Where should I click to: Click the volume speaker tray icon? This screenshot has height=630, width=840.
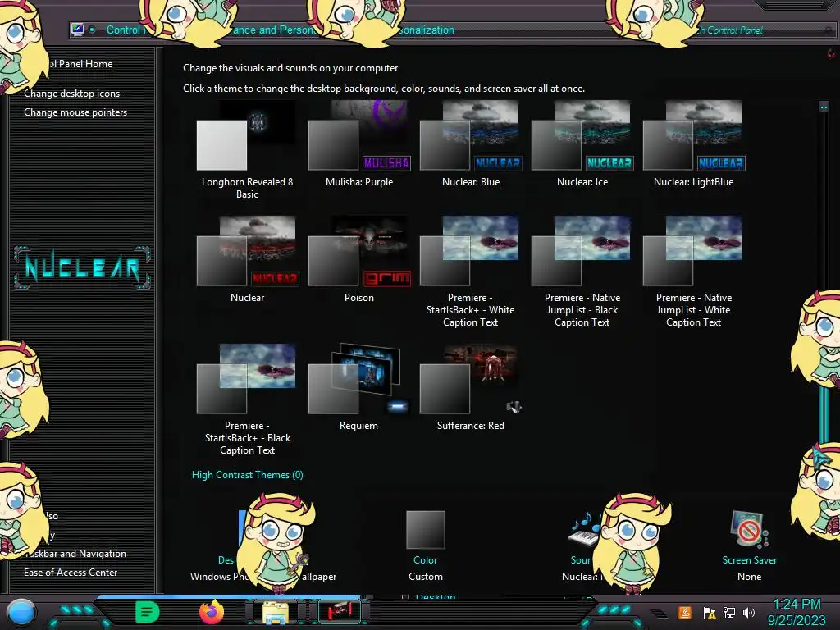(x=749, y=612)
